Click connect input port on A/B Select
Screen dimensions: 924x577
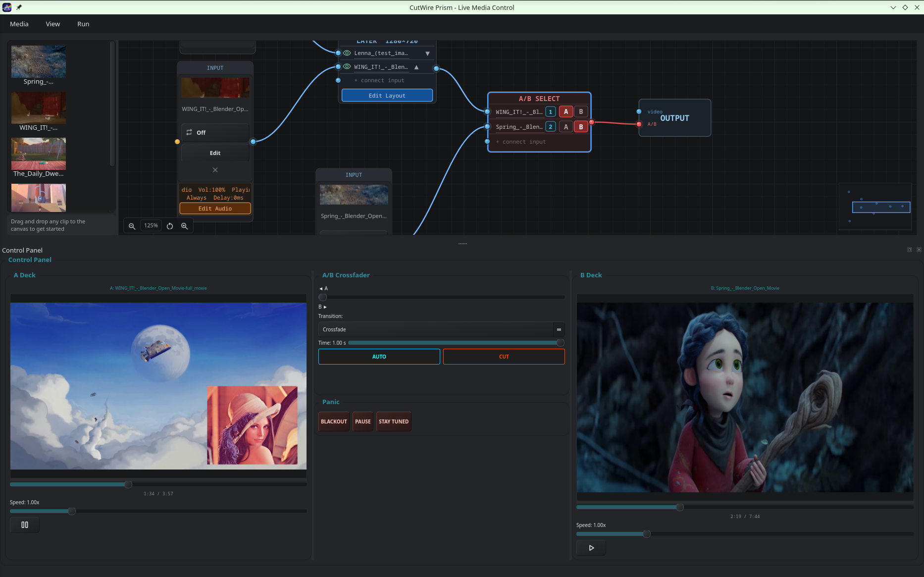[487, 142]
